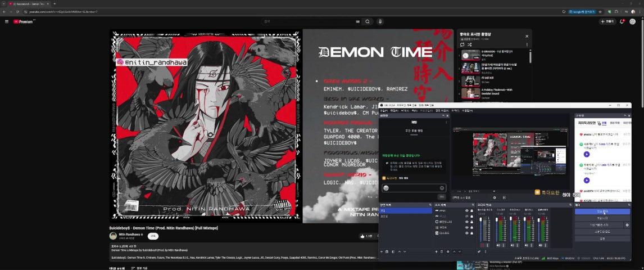
Task: Unmute the red muted mixer channel
Action: [x=482, y=245]
